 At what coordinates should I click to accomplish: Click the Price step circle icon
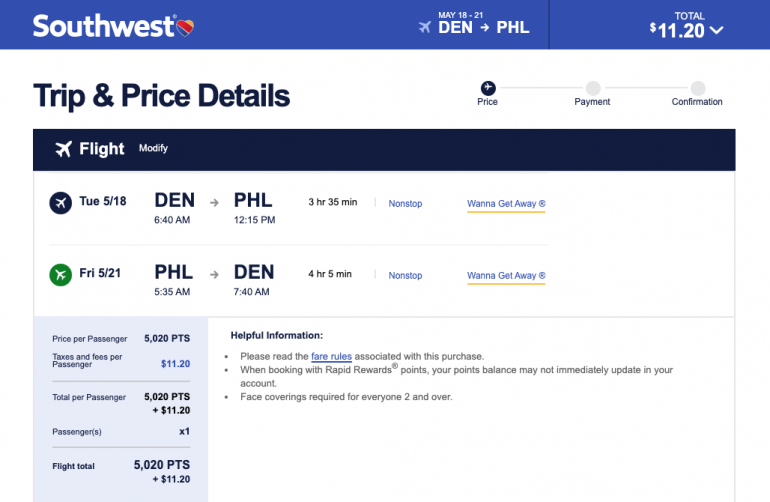[x=488, y=87]
